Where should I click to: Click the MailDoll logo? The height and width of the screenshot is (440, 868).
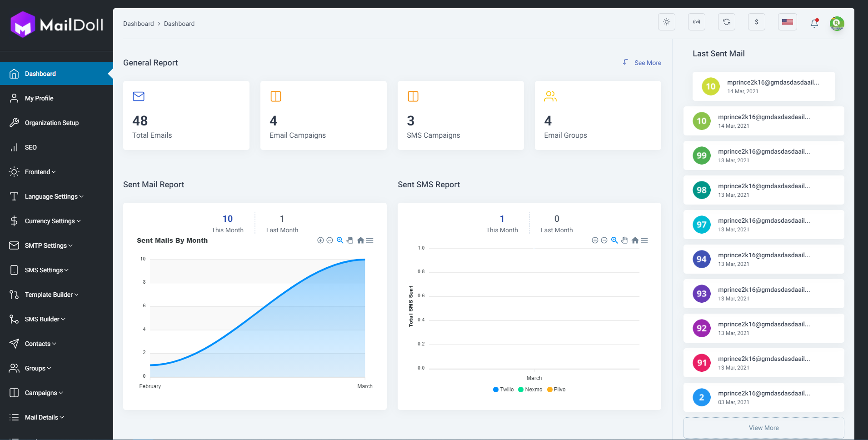[57, 25]
